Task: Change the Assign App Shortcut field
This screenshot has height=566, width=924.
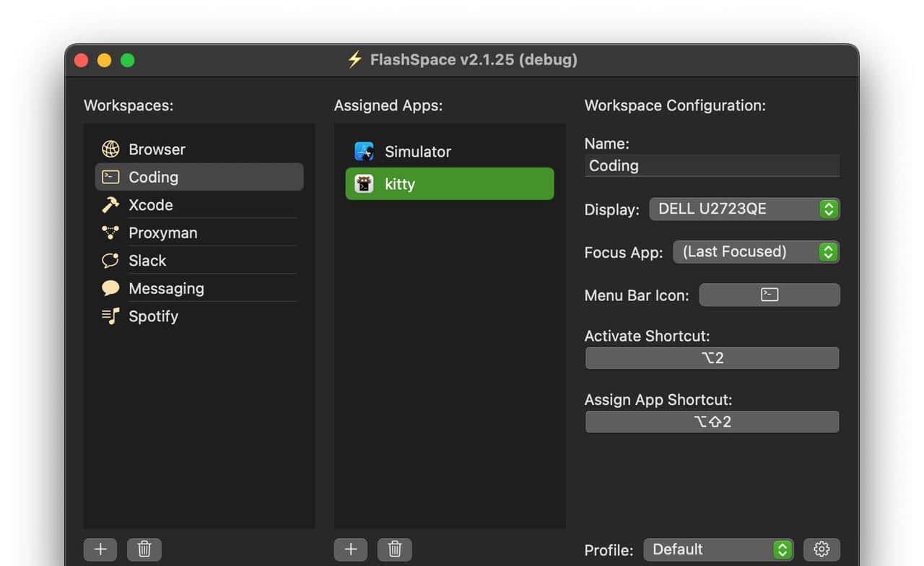Action: 712,422
